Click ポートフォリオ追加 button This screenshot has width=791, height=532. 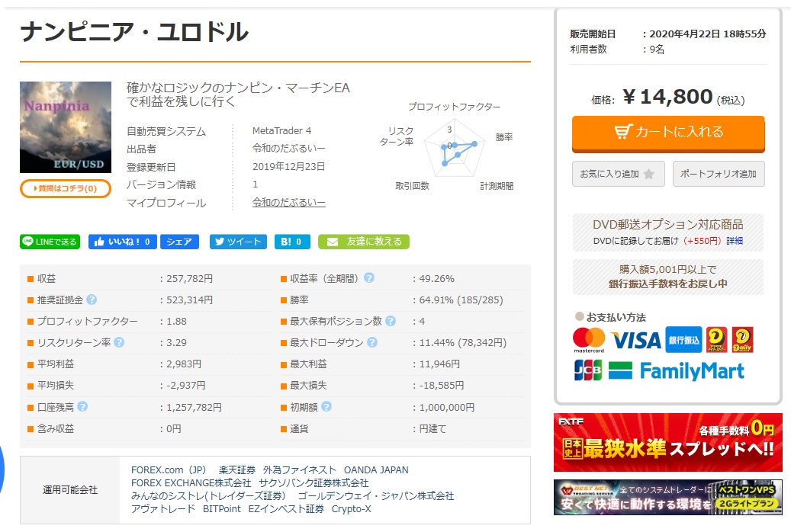pyautogui.click(x=719, y=174)
